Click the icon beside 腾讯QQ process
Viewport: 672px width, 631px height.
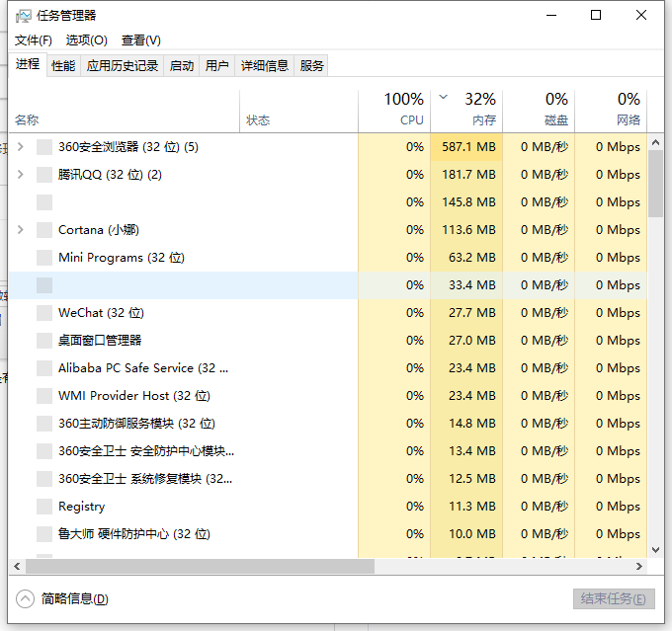click(43, 175)
